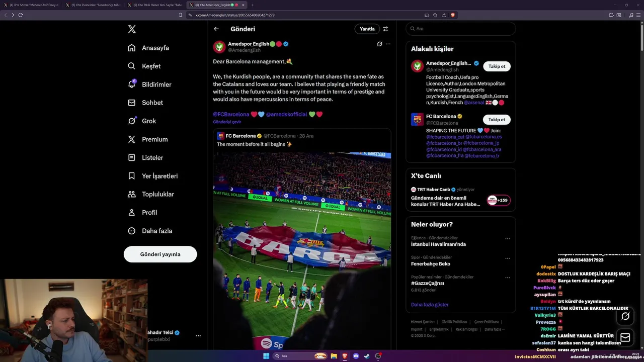Open Brave Shields lion icon
644x362 pixels.
click(453, 15)
